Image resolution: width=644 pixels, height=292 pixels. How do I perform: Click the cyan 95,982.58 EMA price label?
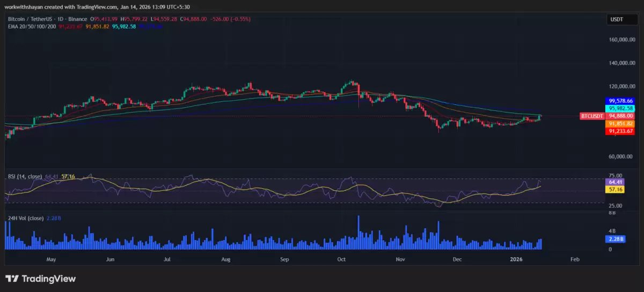(x=620, y=108)
